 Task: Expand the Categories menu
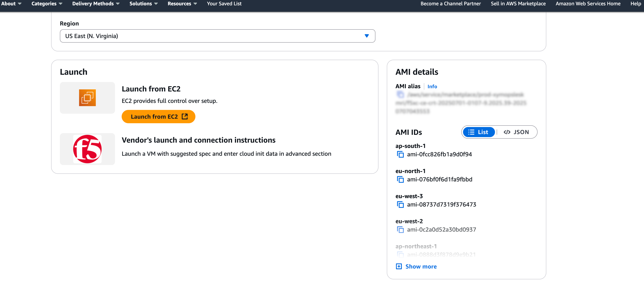point(47,3)
